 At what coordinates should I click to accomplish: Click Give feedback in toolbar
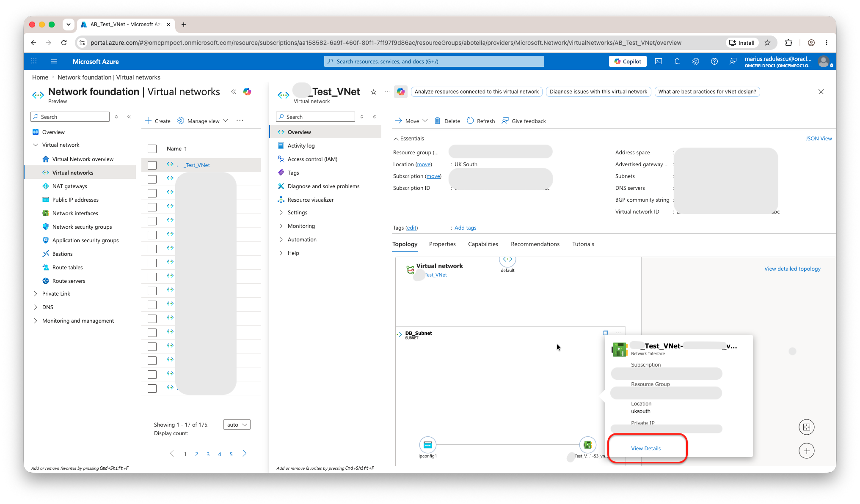pos(524,121)
